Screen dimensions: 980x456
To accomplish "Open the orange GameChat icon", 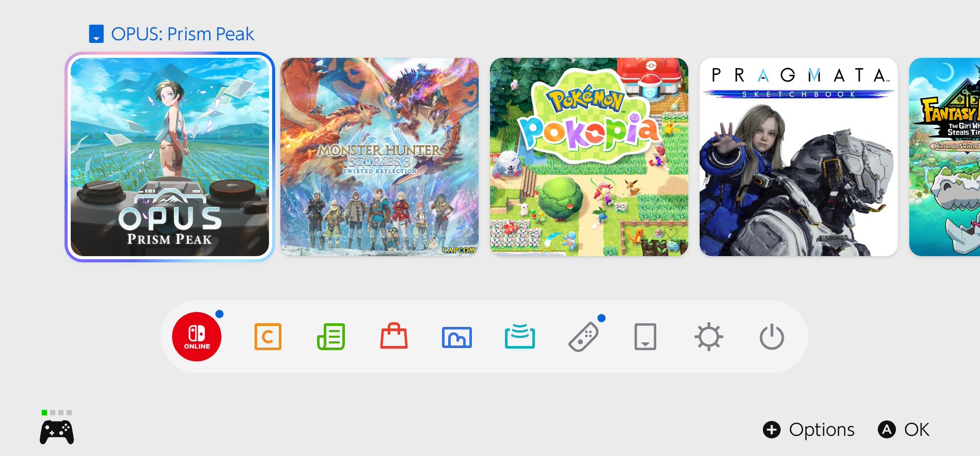I will pos(267,337).
